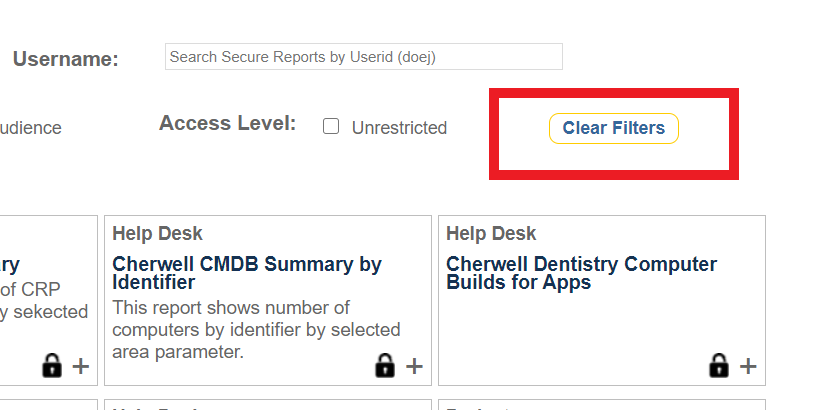
Task: Enable the Unrestricted access level checkbox
Action: click(331, 127)
